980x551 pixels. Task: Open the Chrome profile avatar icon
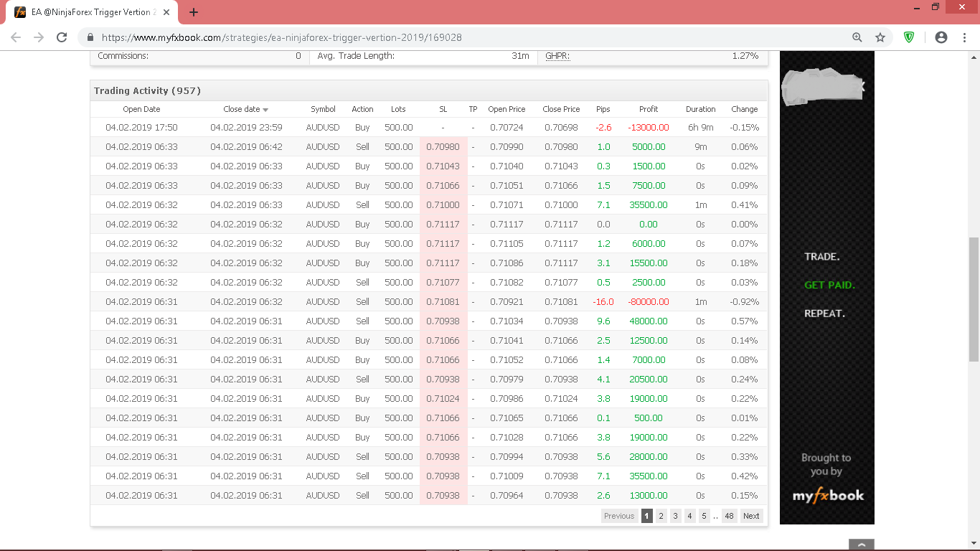[x=941, y=37]
